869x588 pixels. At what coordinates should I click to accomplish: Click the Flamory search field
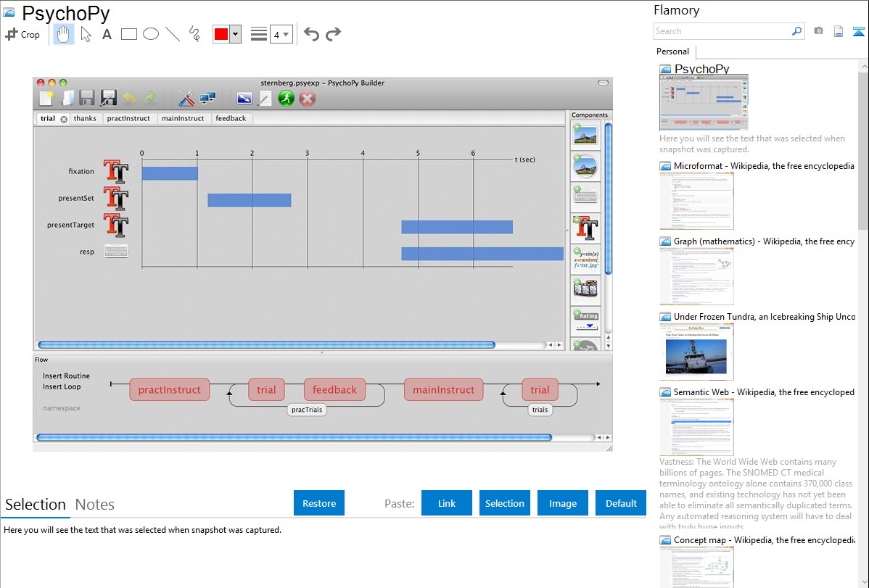[x=722, y=31]
